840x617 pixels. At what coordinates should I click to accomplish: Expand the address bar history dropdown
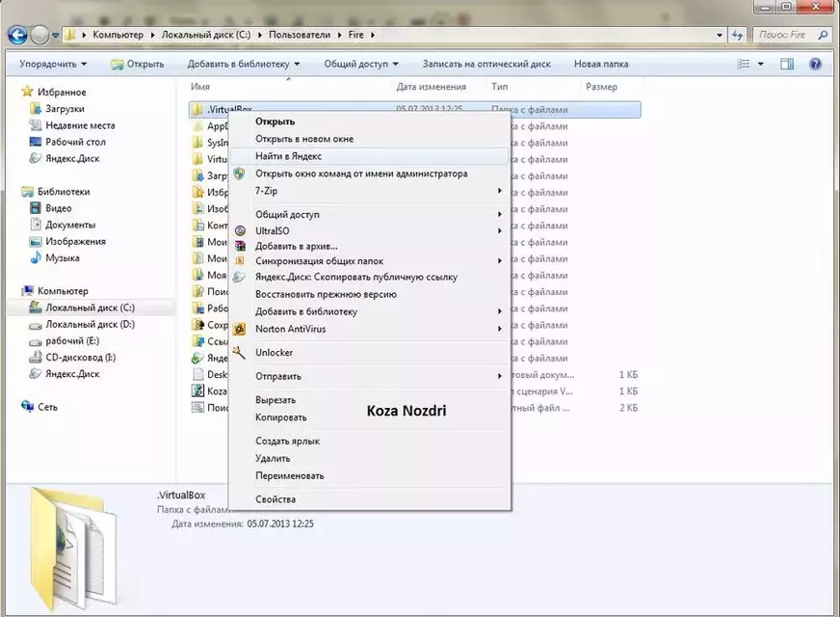720,36
